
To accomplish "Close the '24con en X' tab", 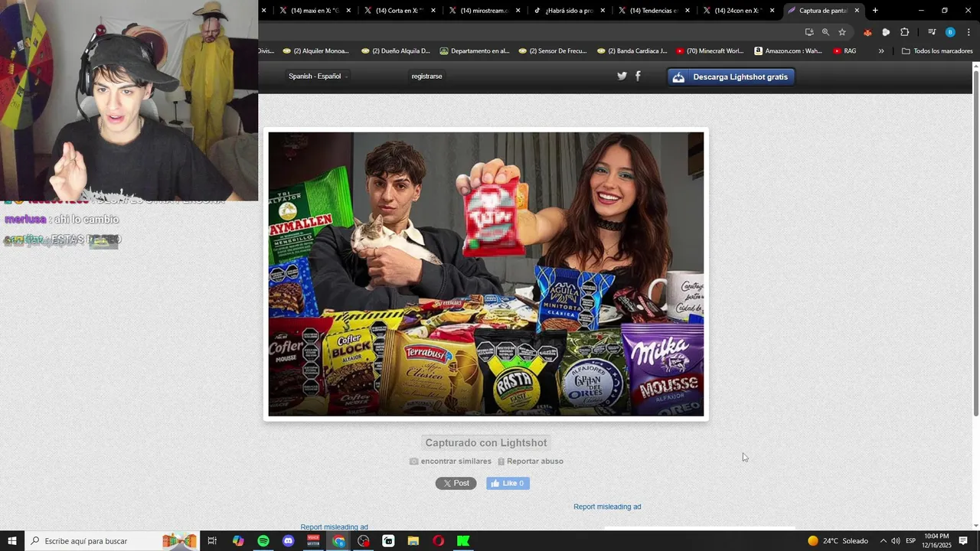I will coord(772,11).
